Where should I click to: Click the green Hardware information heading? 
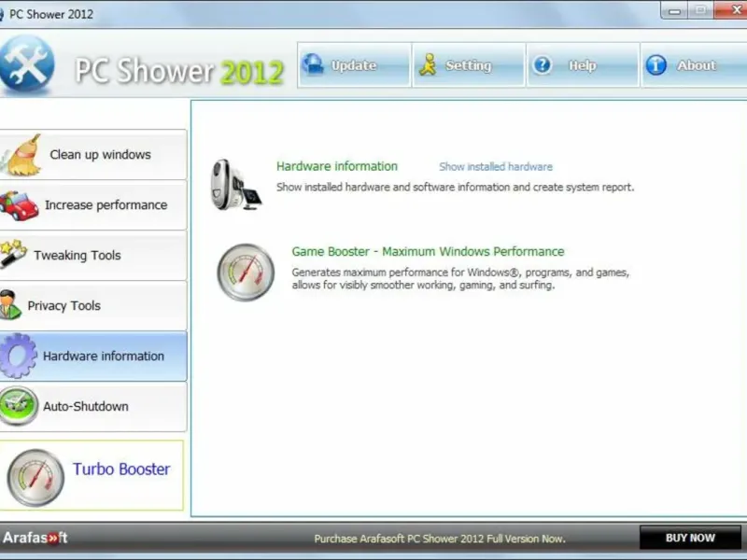(x=337, y=166)
